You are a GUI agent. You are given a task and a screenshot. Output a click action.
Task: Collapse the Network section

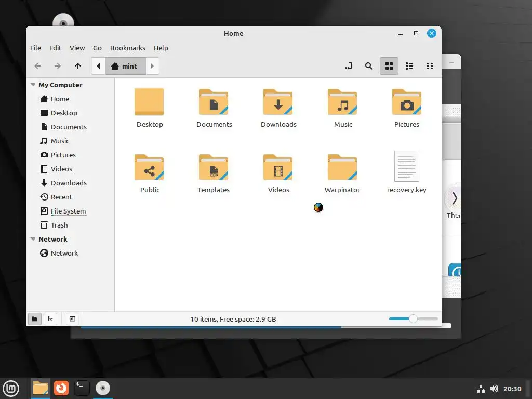coord(33,239)
